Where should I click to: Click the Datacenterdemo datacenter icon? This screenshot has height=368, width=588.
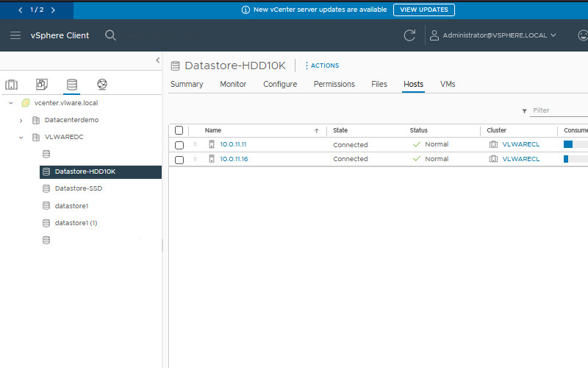(36, 120)
